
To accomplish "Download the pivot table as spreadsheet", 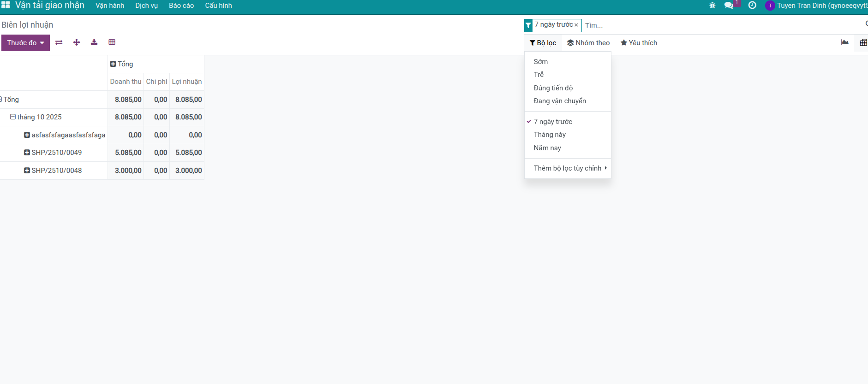I will point(94,42).
